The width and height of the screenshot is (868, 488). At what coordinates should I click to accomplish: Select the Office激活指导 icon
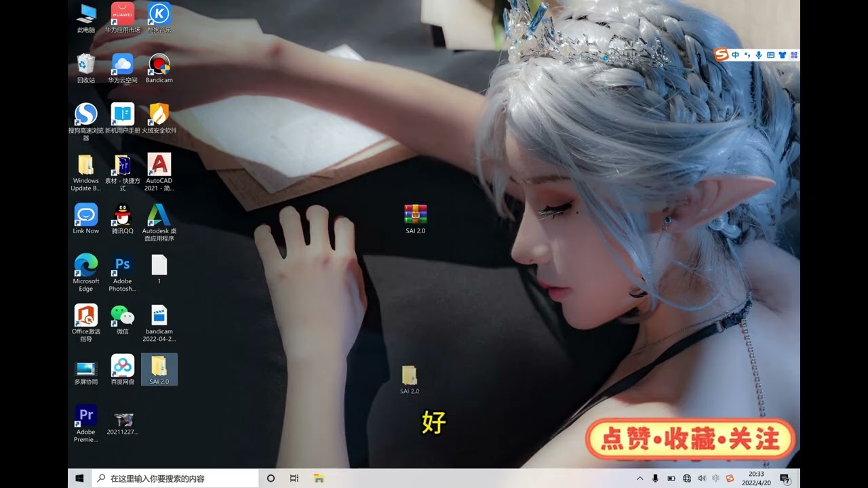point(86,323)
